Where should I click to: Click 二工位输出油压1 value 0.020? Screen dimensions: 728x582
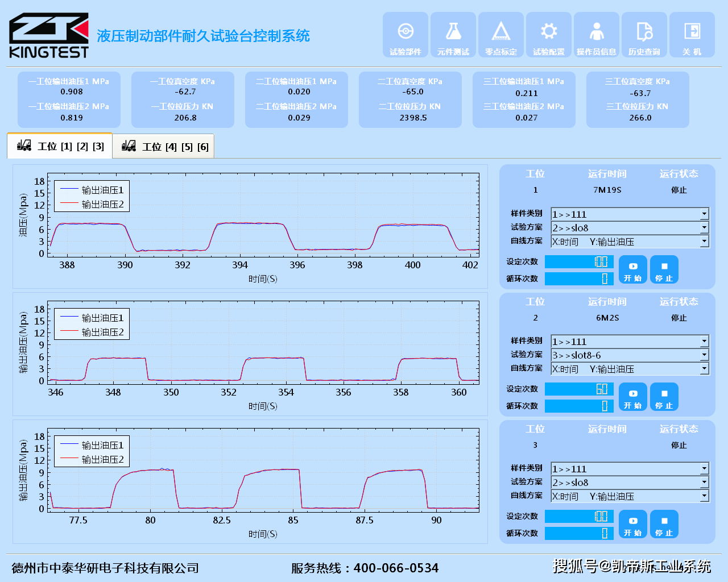coord(299,92)
